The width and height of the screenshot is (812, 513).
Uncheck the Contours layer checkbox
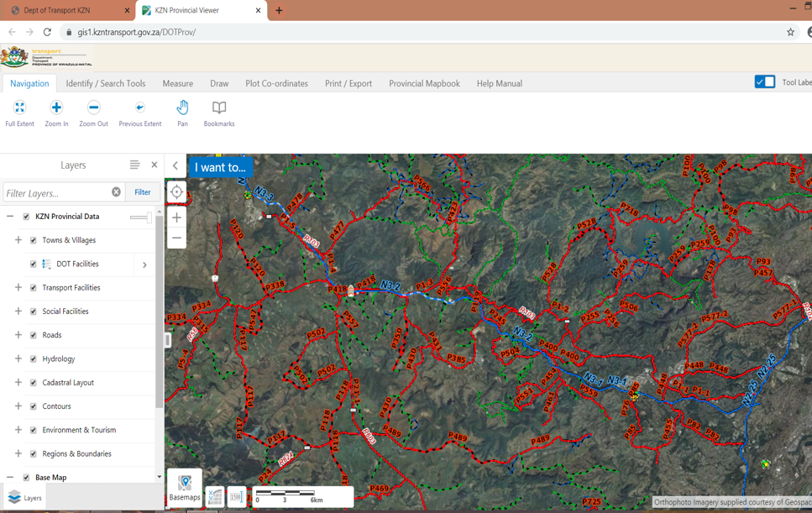click(34, 406)
